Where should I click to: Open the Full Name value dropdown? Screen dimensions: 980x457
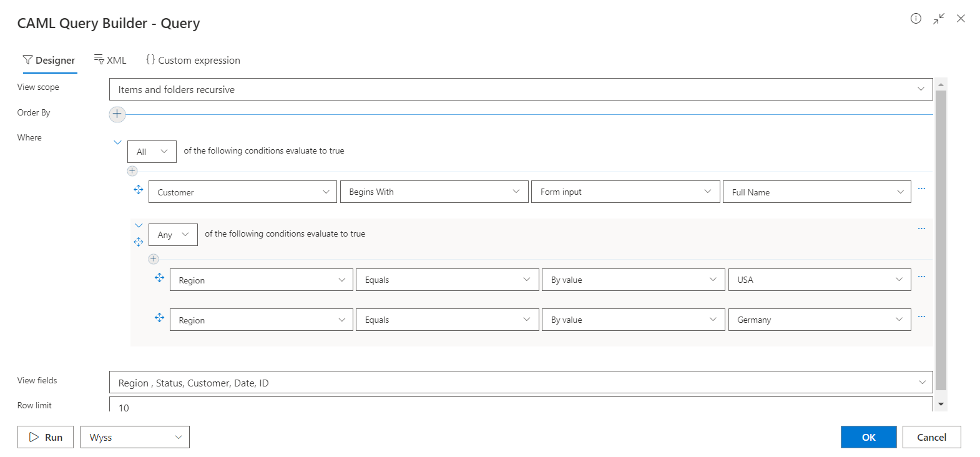tap(816, 192)
